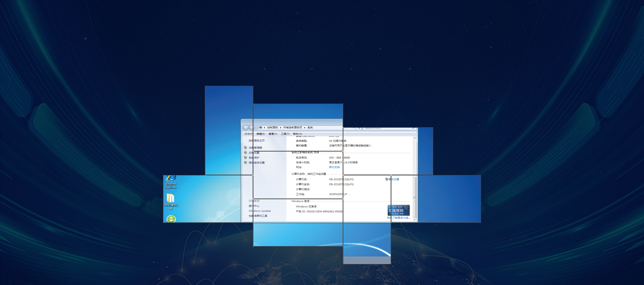Viewport: 644px width, 285px height.
Task: Select 控制面板 breadcrumb in address bar
Action: [272, 127]
